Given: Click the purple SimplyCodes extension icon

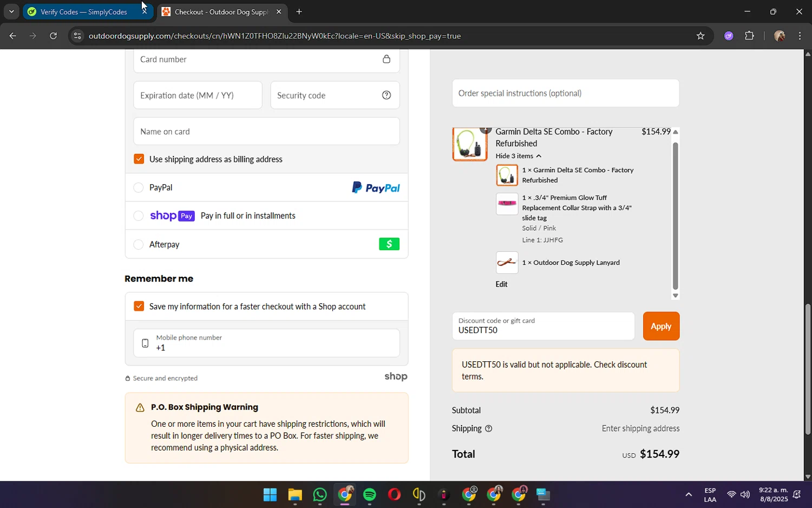Looking at the screenshot, I should pos(729,36).
